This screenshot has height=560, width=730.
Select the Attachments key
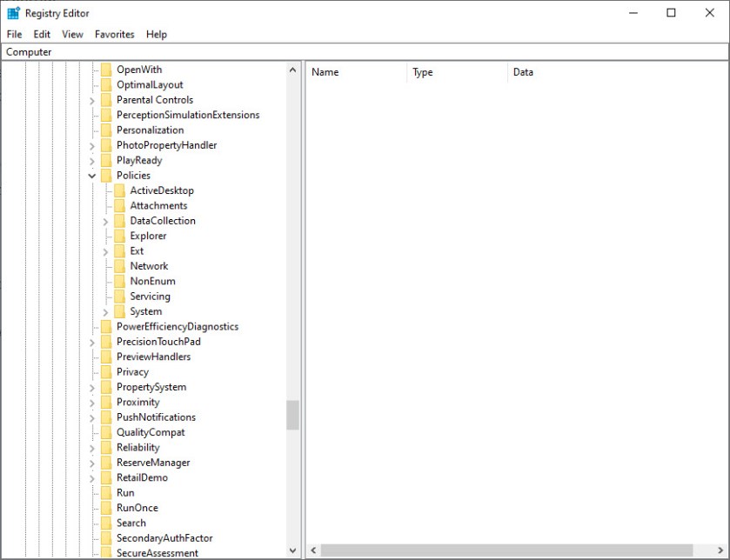coord(158,206)
